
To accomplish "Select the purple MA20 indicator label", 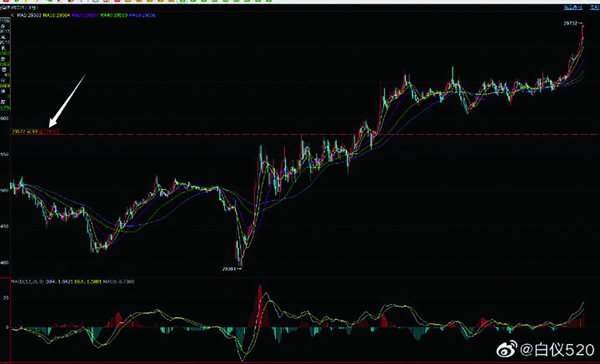I will pos(85,15).
